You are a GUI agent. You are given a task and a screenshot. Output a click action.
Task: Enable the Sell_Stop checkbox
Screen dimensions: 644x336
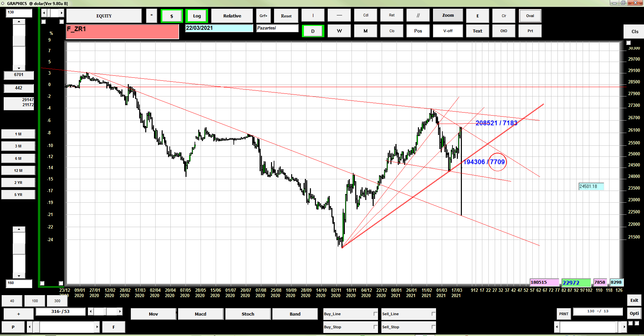[433, 327]
